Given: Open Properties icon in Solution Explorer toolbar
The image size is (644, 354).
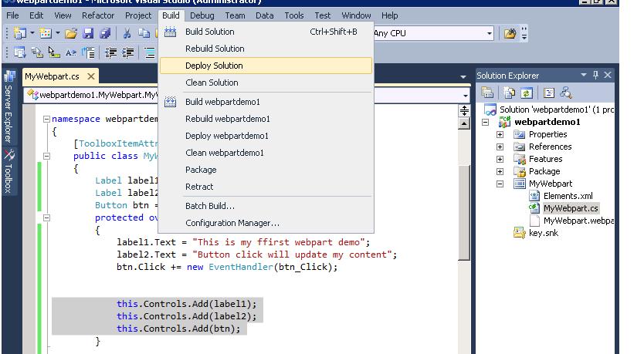Looking at the screenshot, I should (487, 93).
